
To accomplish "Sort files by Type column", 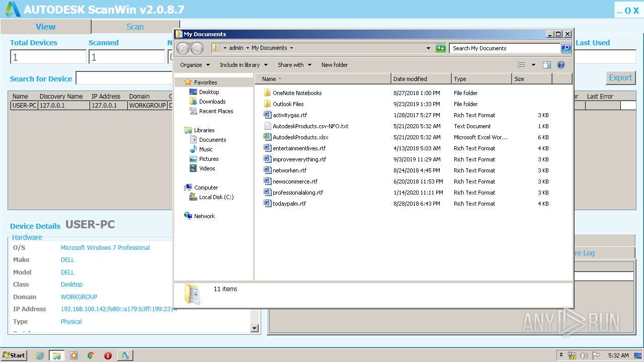I will pyautogui.click(x=481, y=79).
